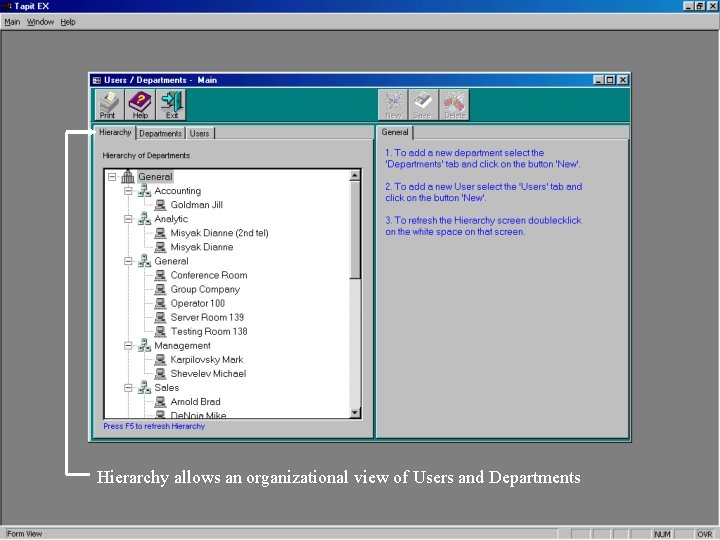This screenshot has width=720, height=540.
Task: Click the computer icon beside Goldman Jill
Action: coord(160,205)
